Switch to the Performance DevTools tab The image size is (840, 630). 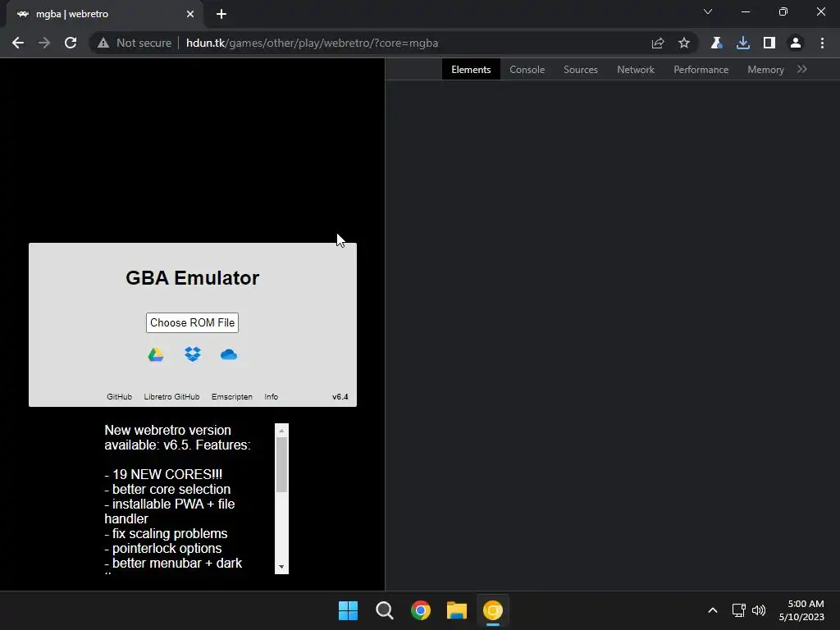tap(701, 70)
